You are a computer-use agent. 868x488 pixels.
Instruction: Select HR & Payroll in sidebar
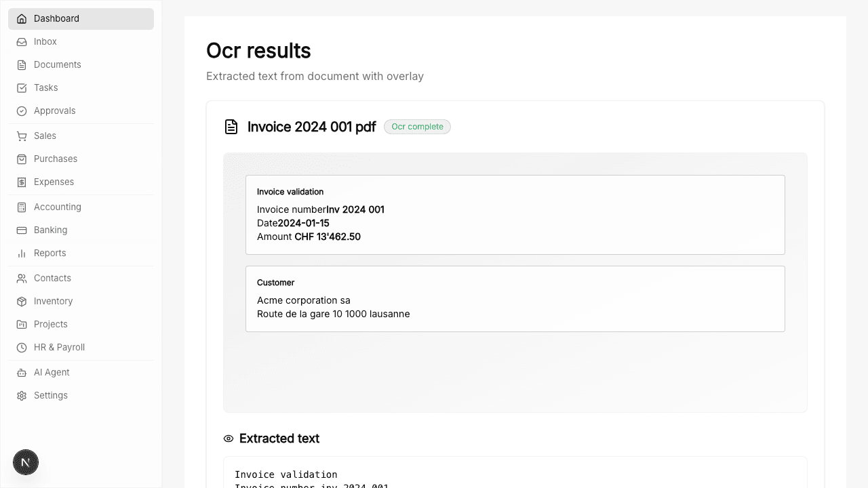59,348
